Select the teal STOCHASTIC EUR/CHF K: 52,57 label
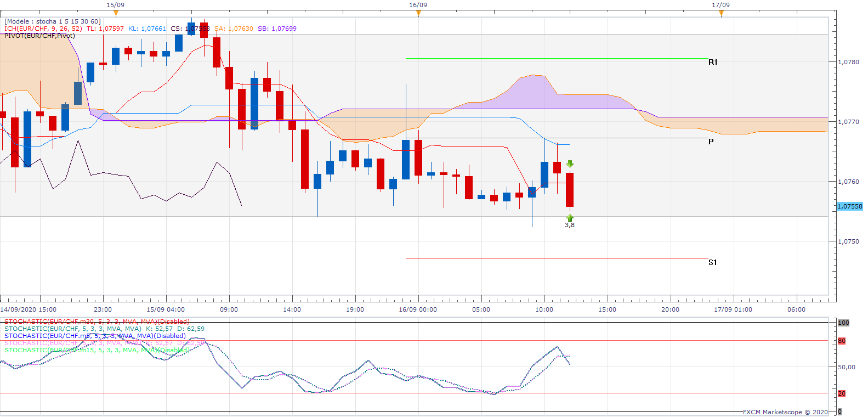868x417 pixels. [x=104, y=329]
